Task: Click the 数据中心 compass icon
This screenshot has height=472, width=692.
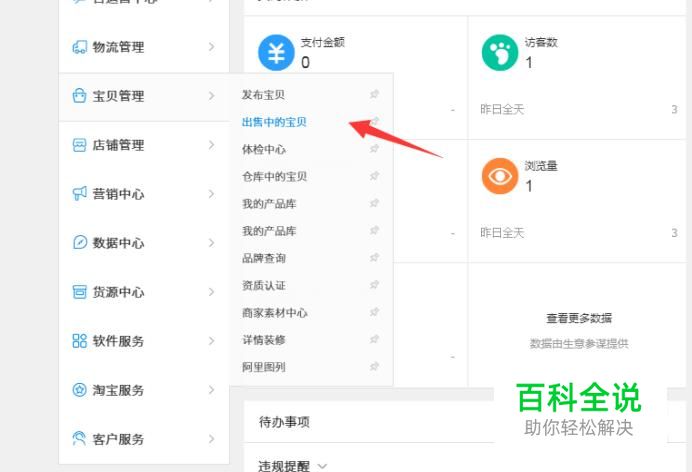Action: click(79, 243)
